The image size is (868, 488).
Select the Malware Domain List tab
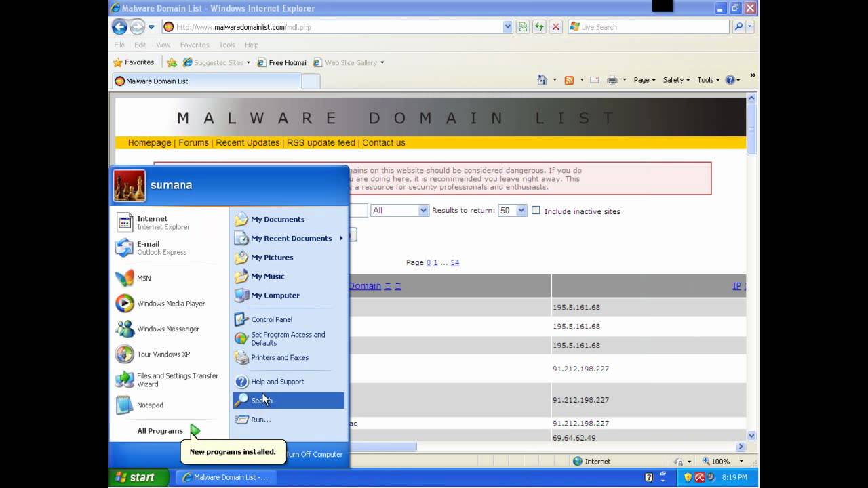pyautogui.click(x=206, y=81)
